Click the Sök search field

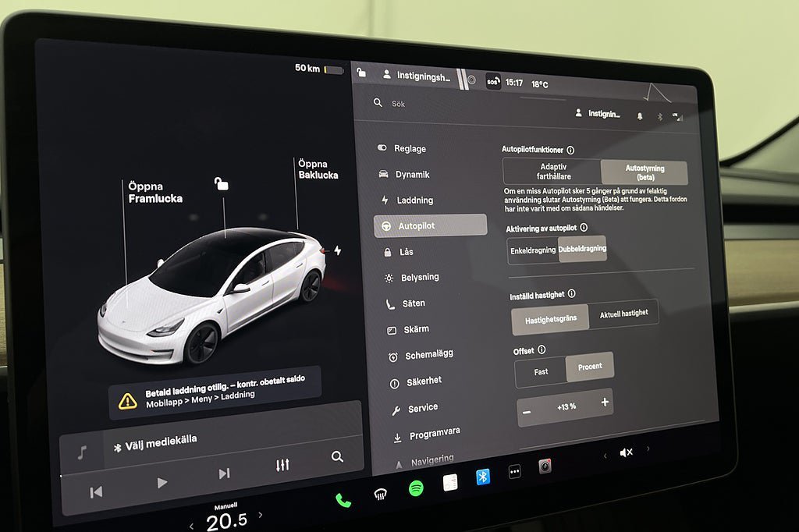coord(437,104)
